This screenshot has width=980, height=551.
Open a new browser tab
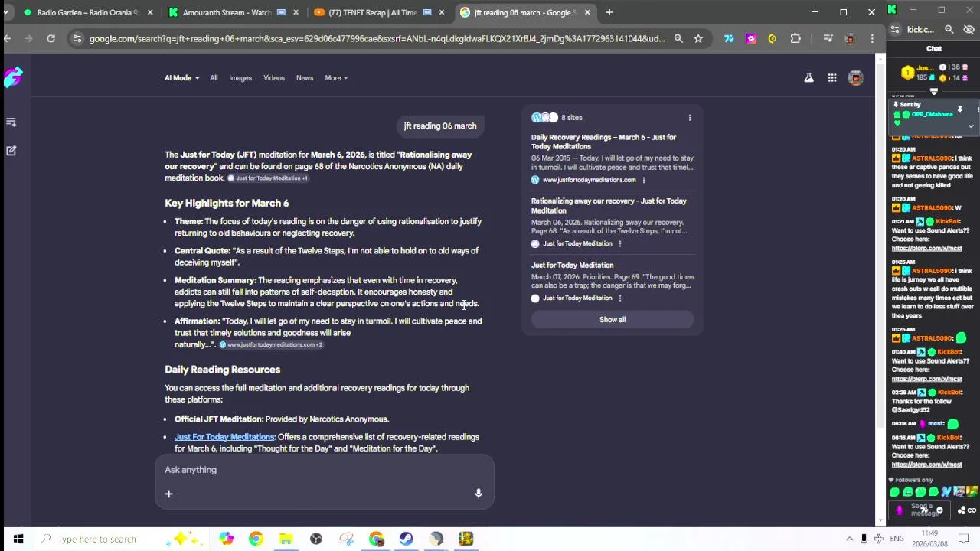(609, 12)
